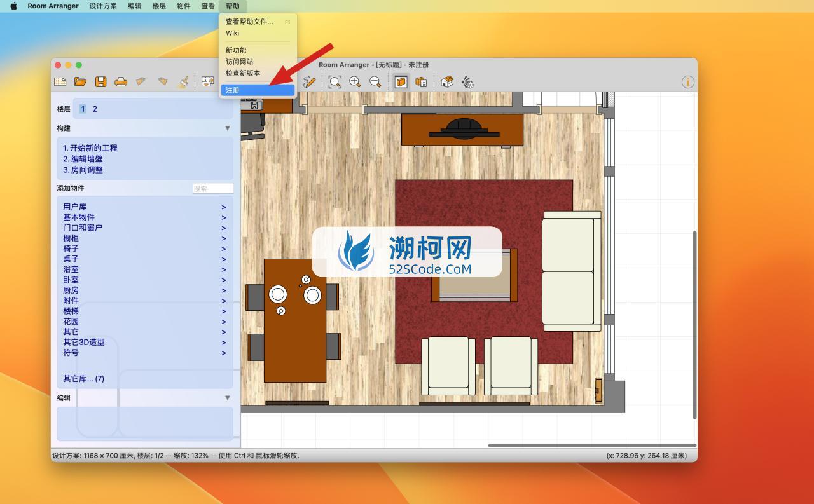The height and width of the screenshot is (504, 814).
Task: Click the zoom in magnifier icon
Action: coord(355,81)
